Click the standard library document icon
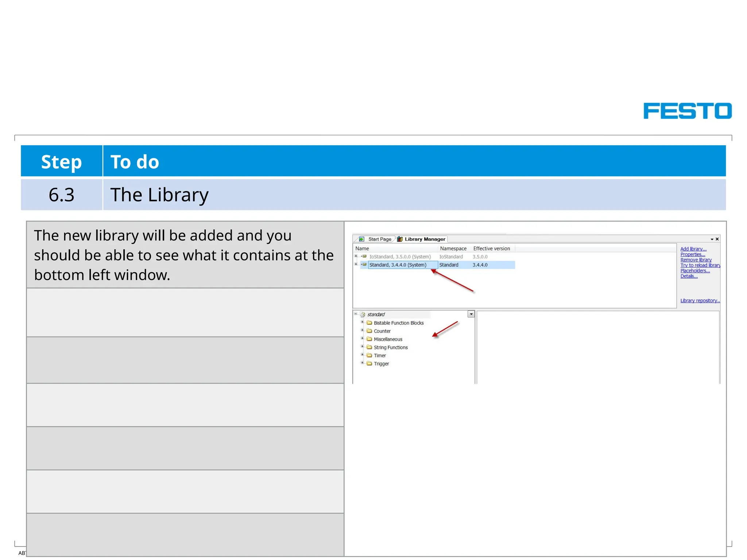The image size is (747, 560). point(363,314)
